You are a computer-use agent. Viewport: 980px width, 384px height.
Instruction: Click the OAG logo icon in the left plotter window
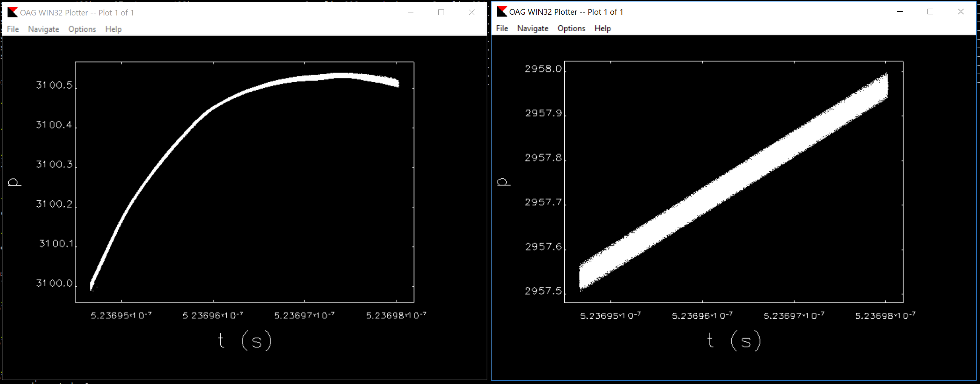pyautogui.click(x=12, y=12)
